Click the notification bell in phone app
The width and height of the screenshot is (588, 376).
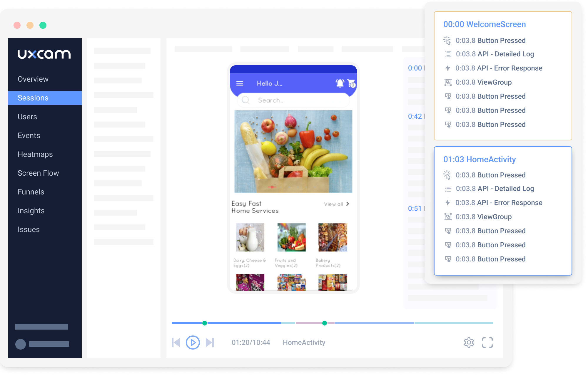pyautogui.click(x=340, y=83)
